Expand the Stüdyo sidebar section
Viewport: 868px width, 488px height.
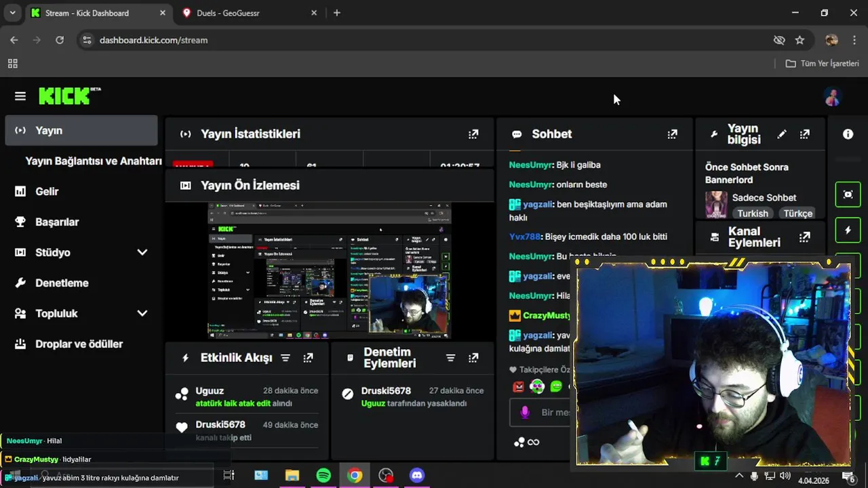(x=142, y=252)
